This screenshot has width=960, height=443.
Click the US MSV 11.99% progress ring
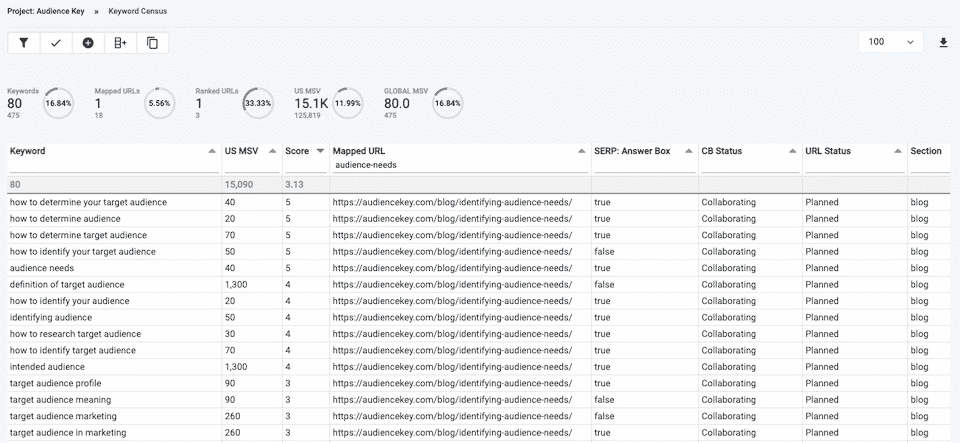[x=347, y=103]
